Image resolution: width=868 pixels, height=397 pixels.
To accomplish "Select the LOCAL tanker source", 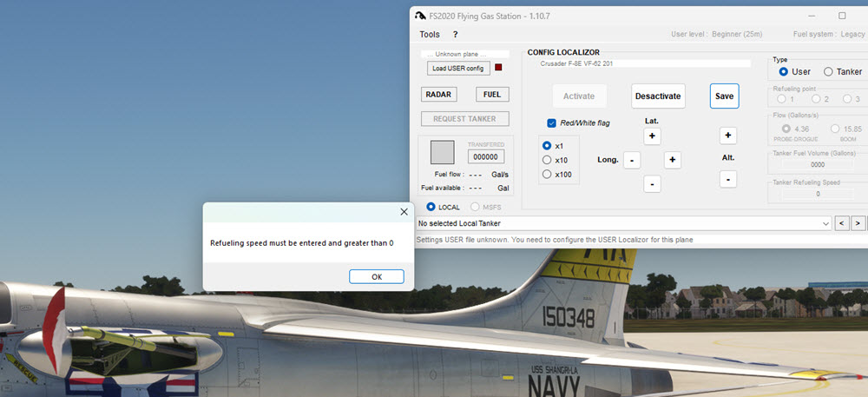I will click(431, 207).
